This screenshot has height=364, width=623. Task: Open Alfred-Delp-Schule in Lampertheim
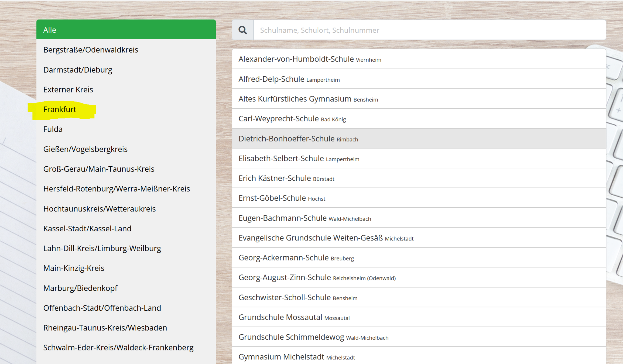point(289,79)
